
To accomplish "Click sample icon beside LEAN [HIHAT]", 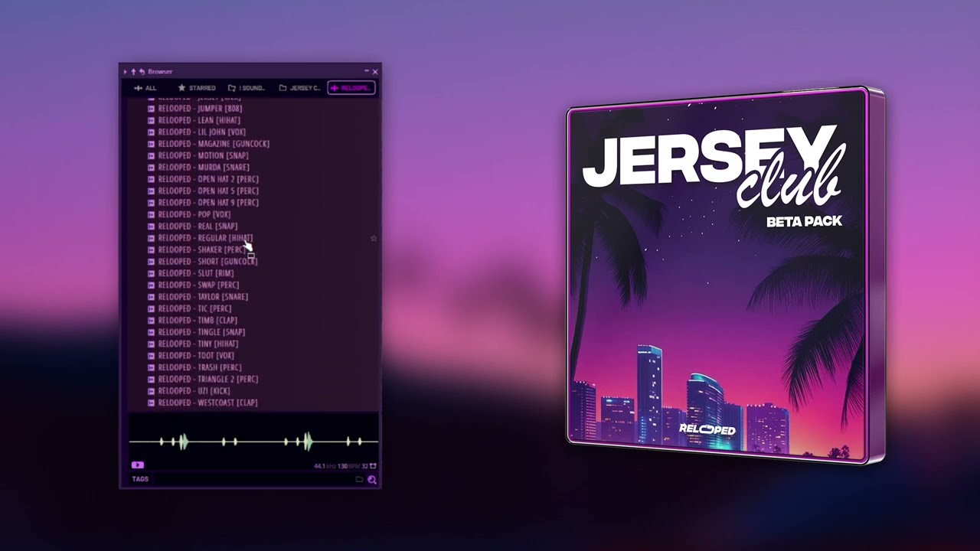I will (152, 120).
